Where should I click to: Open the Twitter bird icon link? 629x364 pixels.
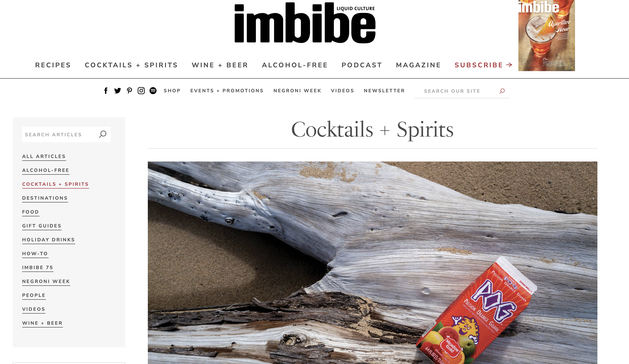(118, 91)
